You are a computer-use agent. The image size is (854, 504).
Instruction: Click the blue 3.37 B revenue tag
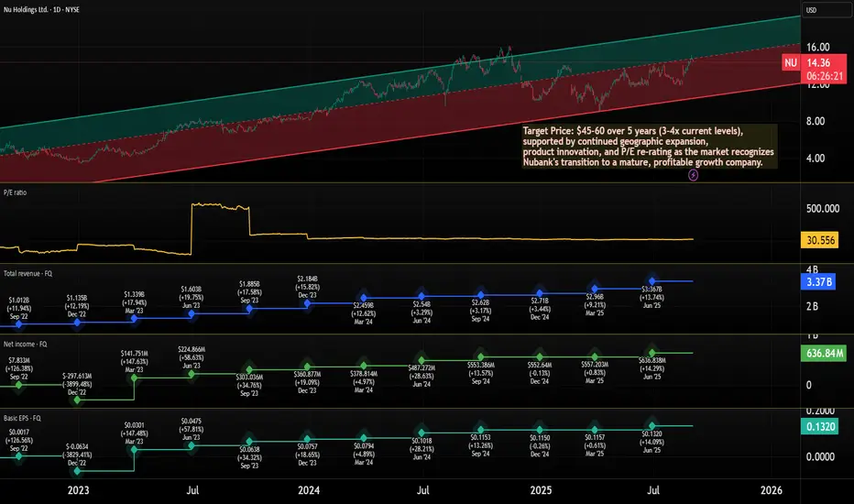tap(818, 281)
